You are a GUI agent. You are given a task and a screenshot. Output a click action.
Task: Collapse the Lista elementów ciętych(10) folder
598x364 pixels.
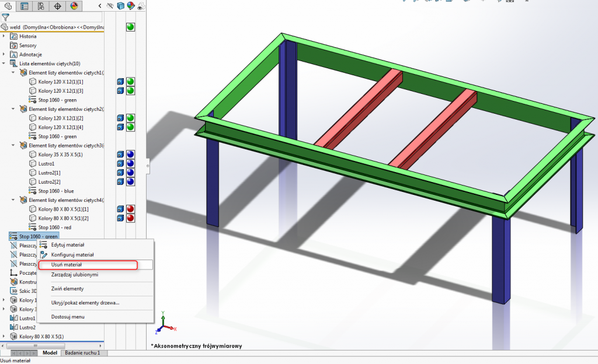click(x=4, y=64)
